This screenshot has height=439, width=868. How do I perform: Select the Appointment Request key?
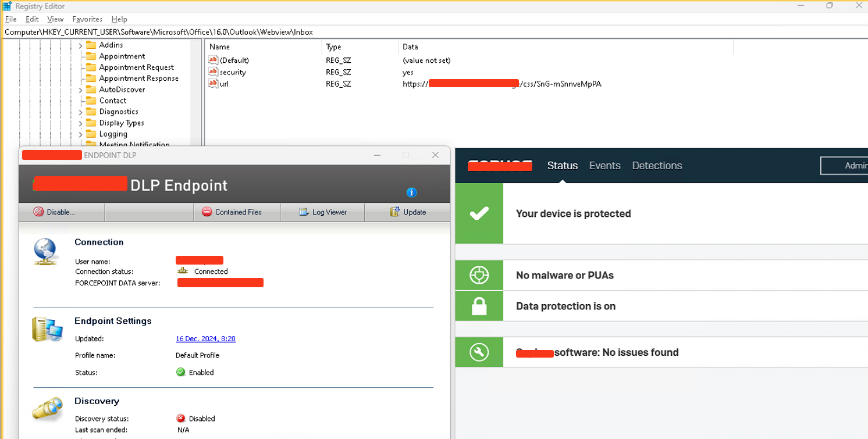tap(136, 67)
